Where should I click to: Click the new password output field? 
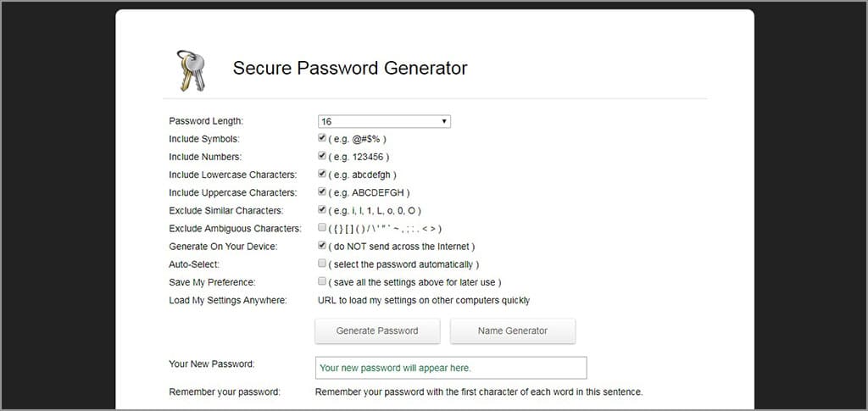pos(451,368)
